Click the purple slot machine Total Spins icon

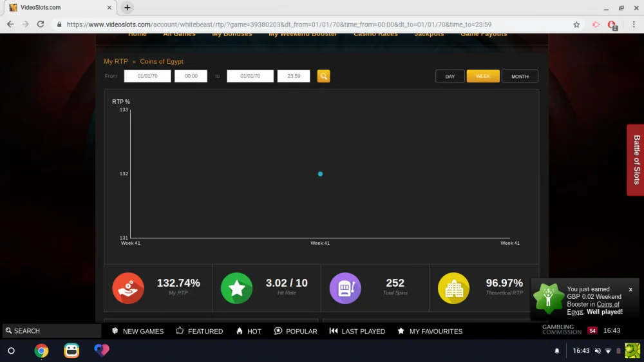coord(345,288)
